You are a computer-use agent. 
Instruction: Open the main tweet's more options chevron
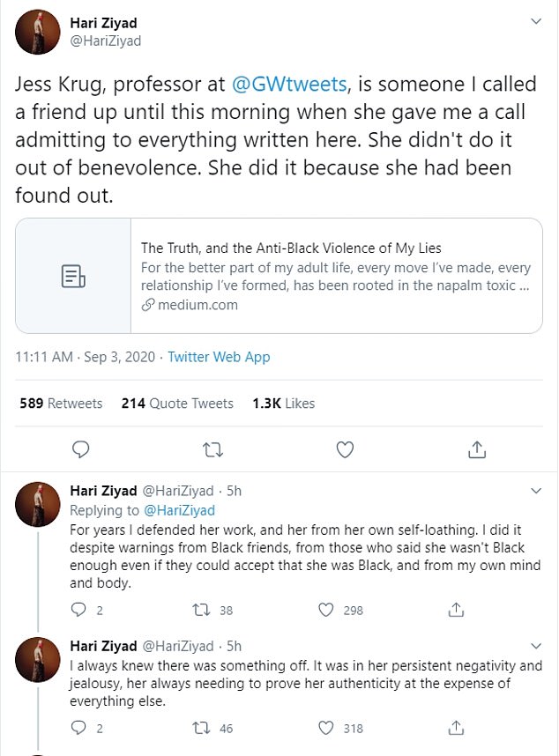535,20
